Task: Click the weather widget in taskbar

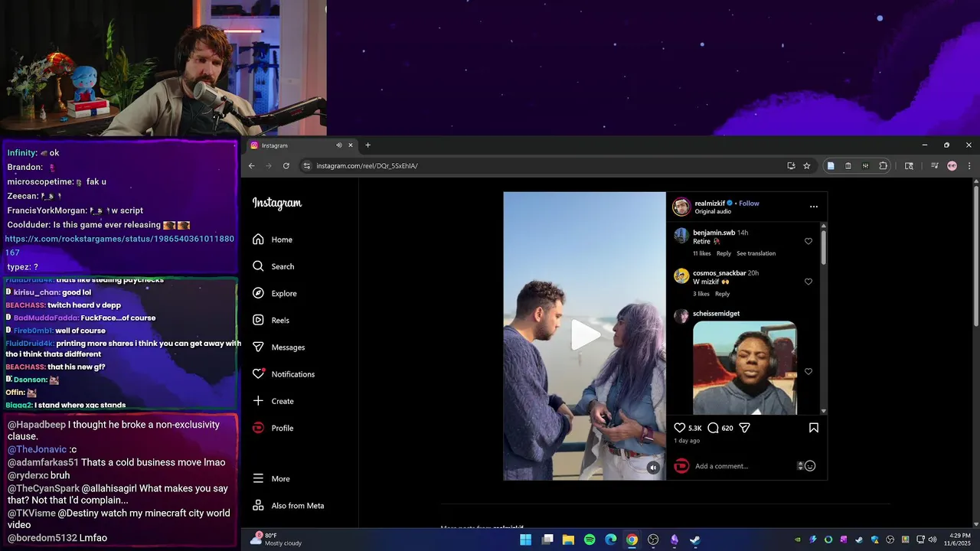Action: pos(276,539)
